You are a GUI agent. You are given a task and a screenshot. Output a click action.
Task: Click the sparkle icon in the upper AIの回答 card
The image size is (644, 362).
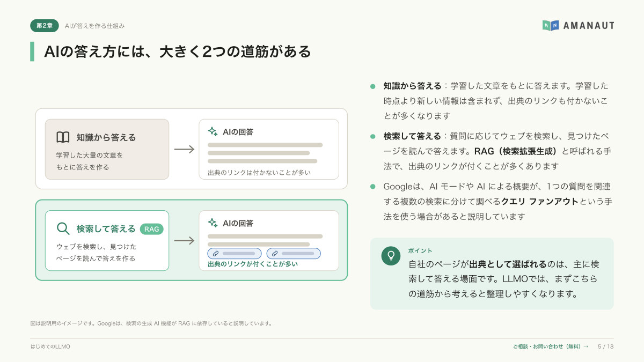[x=213, y=131]
